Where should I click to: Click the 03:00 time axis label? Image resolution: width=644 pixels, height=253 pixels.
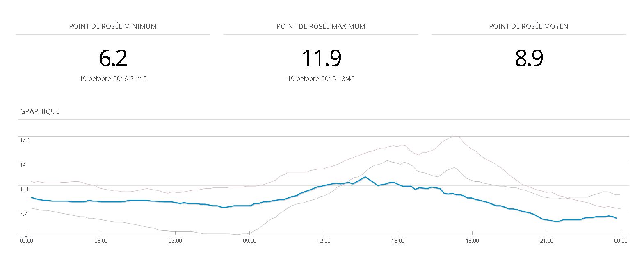pyautogui.click(x=101, y=241)
